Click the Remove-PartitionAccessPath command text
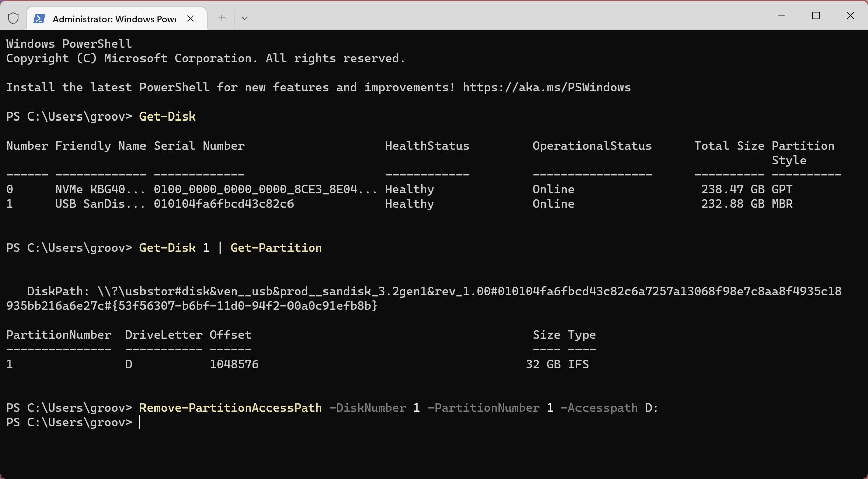 (x=230, y=407)
